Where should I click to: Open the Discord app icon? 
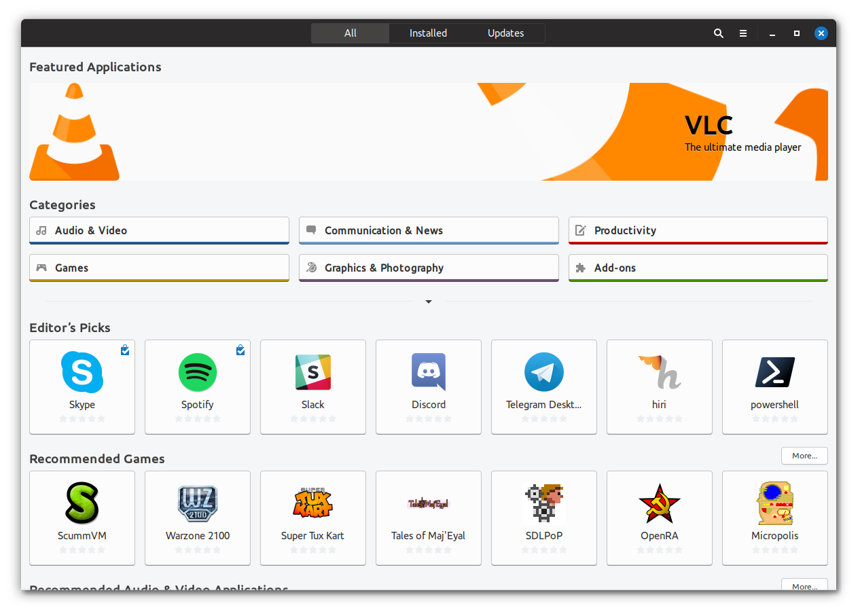[x=429, y=372]
